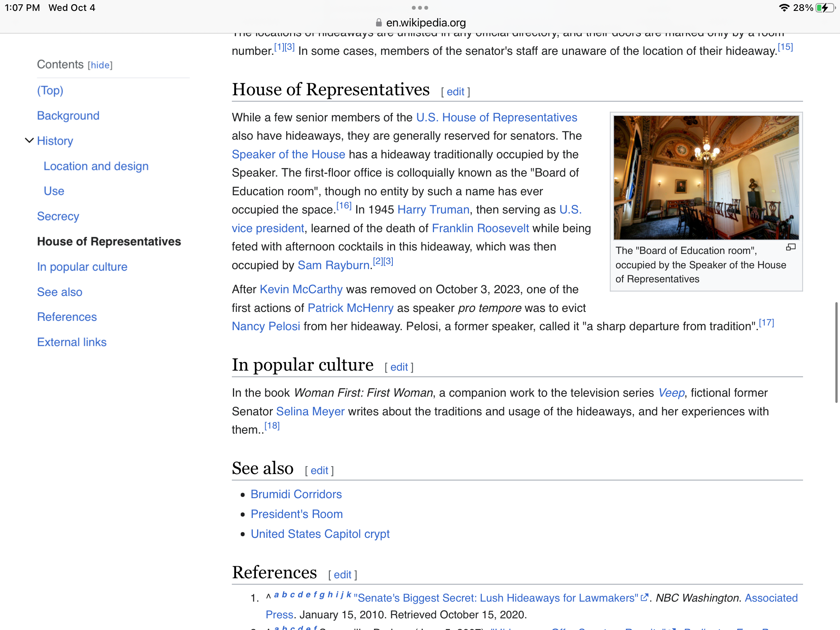Open Sam Rayburn link
The image size is (840, 630).
point(334,265)
